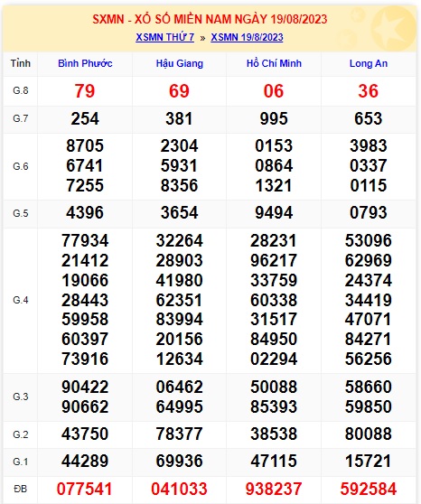Select G.5 number 0793
The width and height of the screenshot is (421, 504).
[x=369, y=213]
